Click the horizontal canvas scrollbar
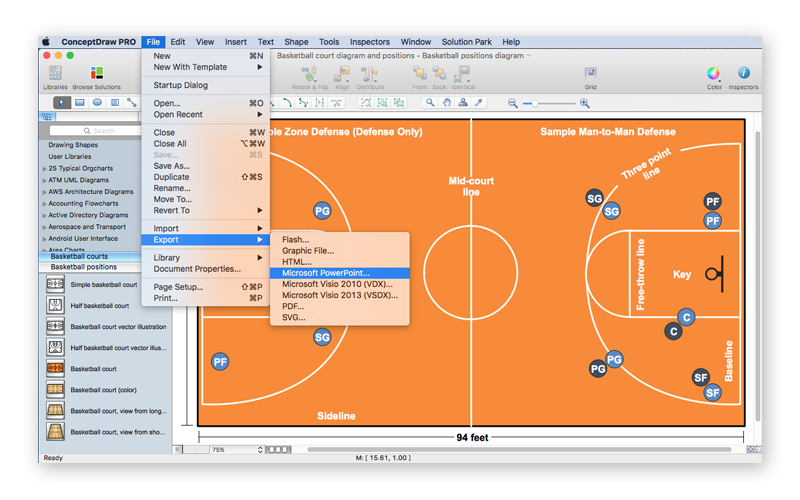 (x=519, y=449)
